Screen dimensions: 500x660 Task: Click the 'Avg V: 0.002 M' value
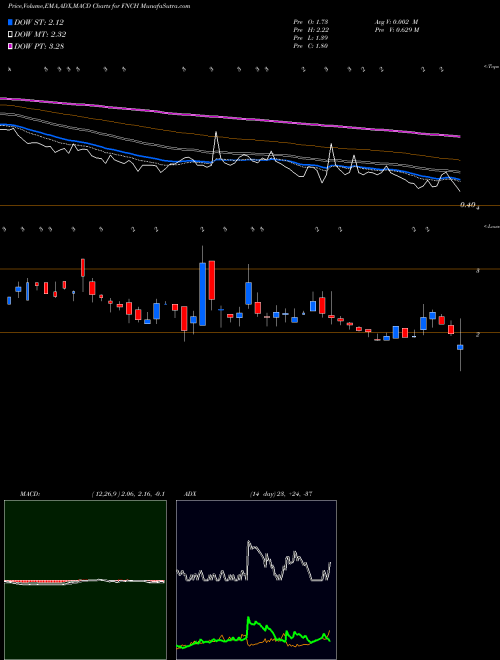[x=396, y=22]
